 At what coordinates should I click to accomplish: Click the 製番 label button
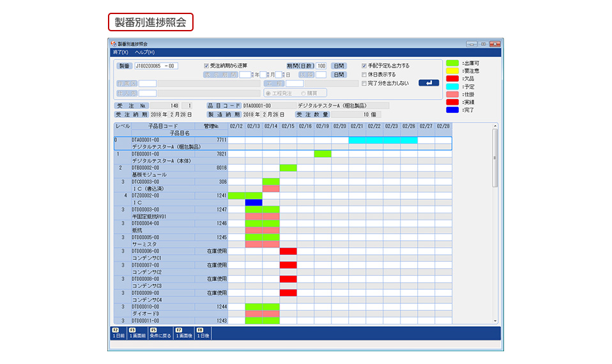click(124, 66)
